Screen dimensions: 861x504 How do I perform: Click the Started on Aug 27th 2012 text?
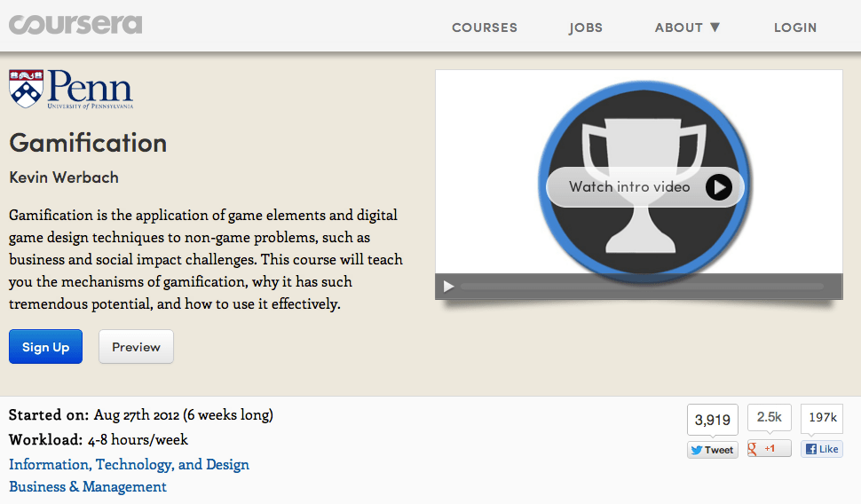tap(140, 415)
